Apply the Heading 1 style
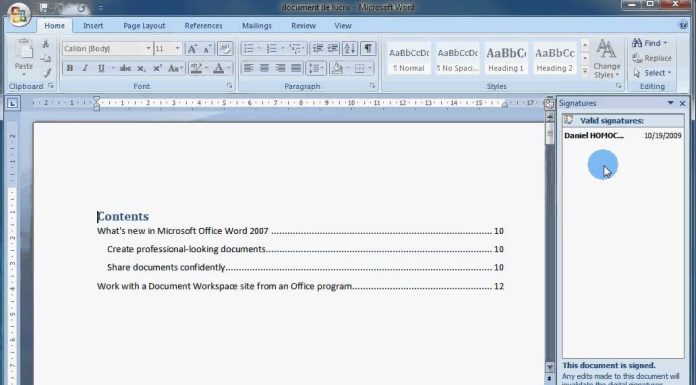Viewport: 696px width, 385px height. pos(506,59)
